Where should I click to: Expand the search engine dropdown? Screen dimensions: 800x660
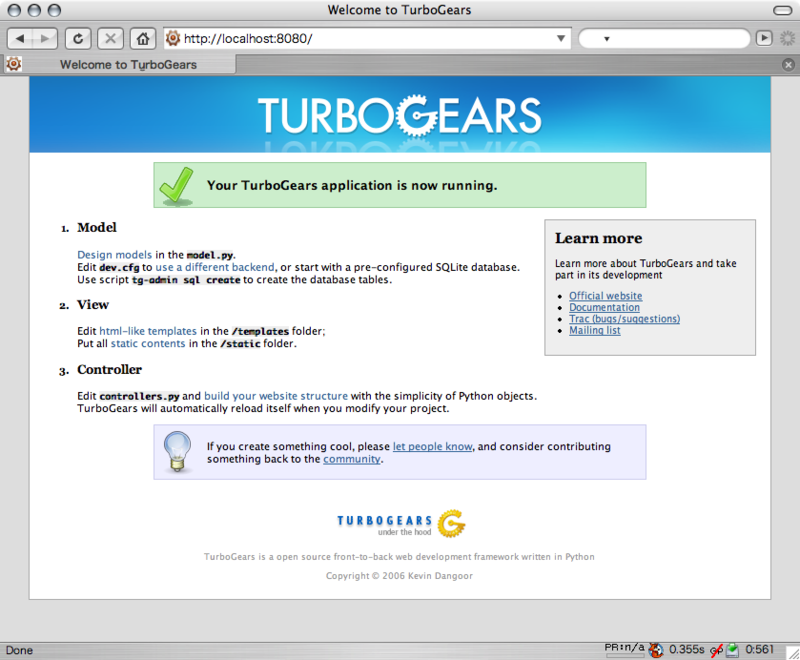(x=606, y=39)
